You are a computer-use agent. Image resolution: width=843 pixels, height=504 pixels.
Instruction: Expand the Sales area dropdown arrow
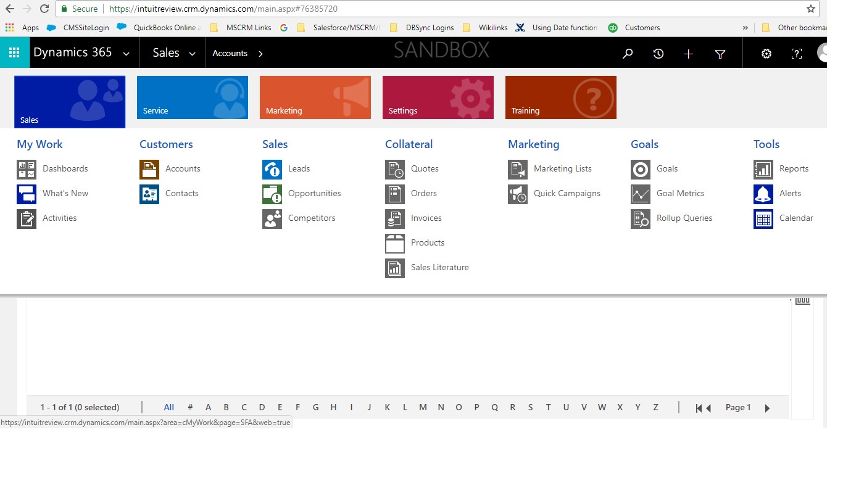click(x=193, y=54)
